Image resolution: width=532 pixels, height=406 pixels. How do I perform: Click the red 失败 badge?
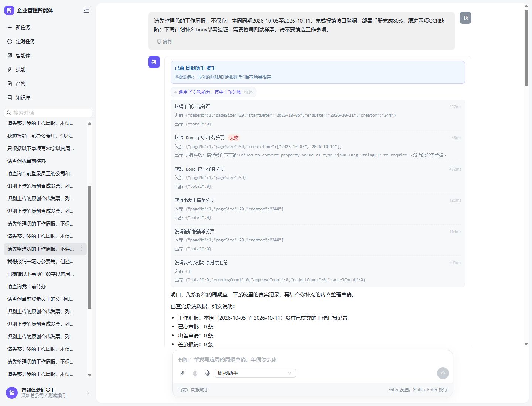pyautogui.click(x=234, y=138)
